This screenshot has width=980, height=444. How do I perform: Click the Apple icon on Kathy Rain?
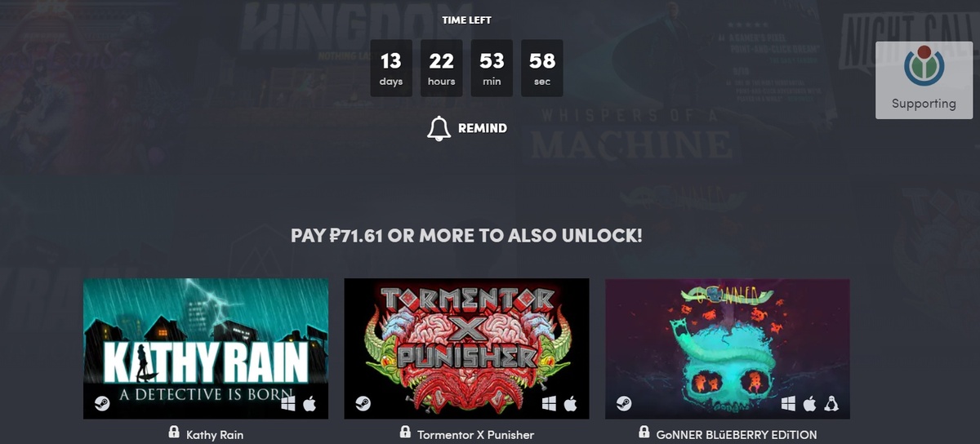[310, 403]
